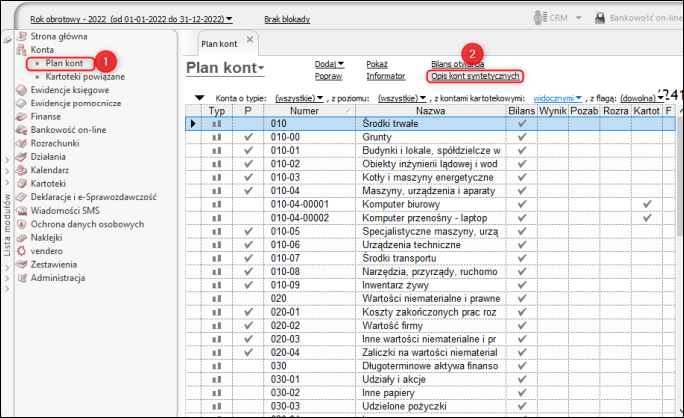Toggle the P checkmark for account 010-07
684x418 pixels.
[248, 258]
